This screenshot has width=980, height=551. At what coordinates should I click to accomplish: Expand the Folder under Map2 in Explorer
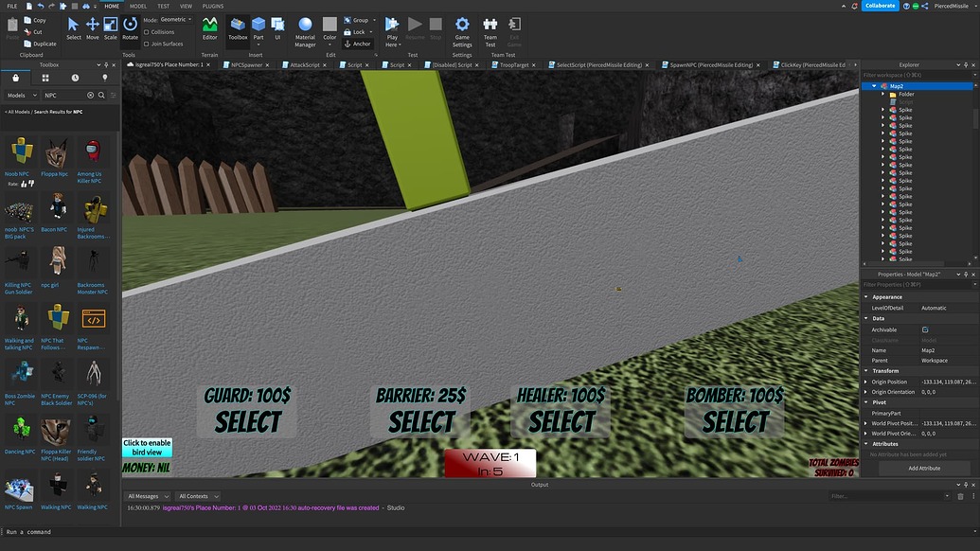coord(882,94)
